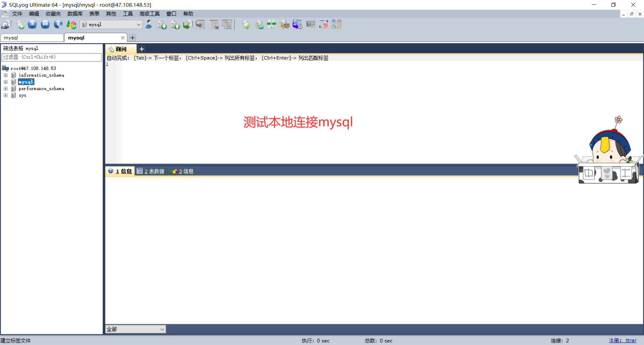
Task: Click execute and edit result icon
Action: pos(58,24)
